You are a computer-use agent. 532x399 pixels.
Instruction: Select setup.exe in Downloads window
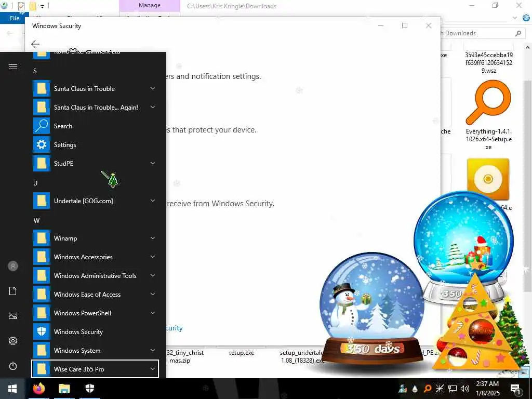point(241,353)
